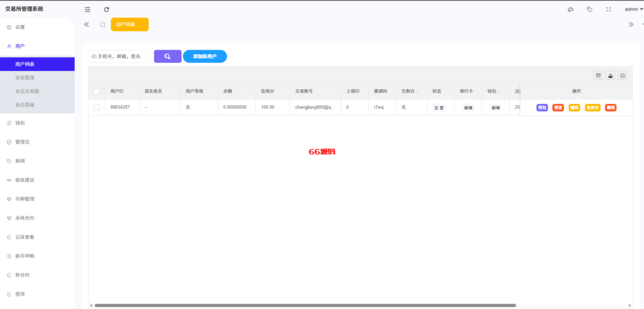Image resolution: width=644 pixels, height=309 pixels.
Task: Click the 交易所管理系统 title
Action: click(24, 9)
